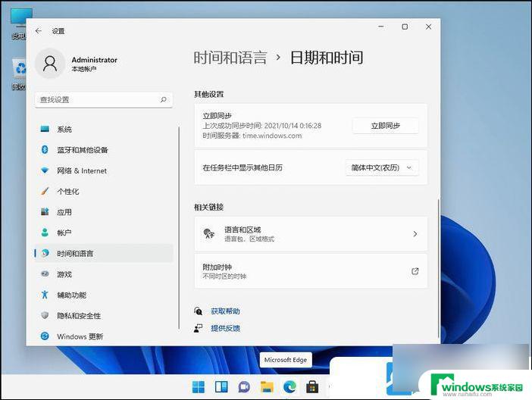532x400 pixels.
Task: Open the 辅助功能 category
Action: point(104,295)
